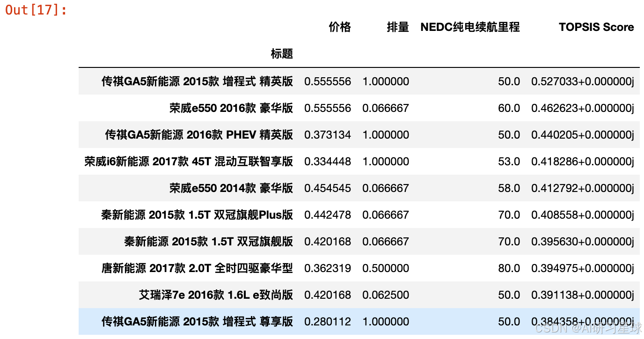The width and height of the screenshot is (644, 339).
Task: Select row 荣威e550 2016款 豪华版
Action: click(359, 108)
